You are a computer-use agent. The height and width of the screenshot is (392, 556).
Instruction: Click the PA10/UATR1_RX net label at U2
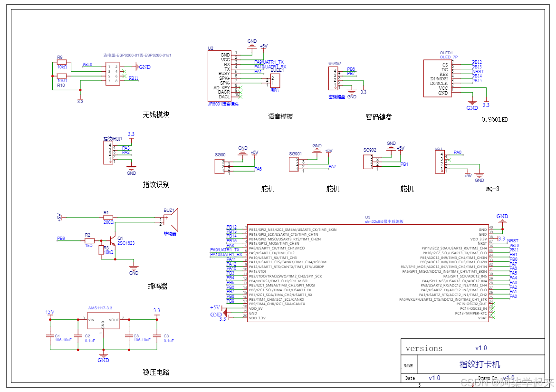point(270,67)
